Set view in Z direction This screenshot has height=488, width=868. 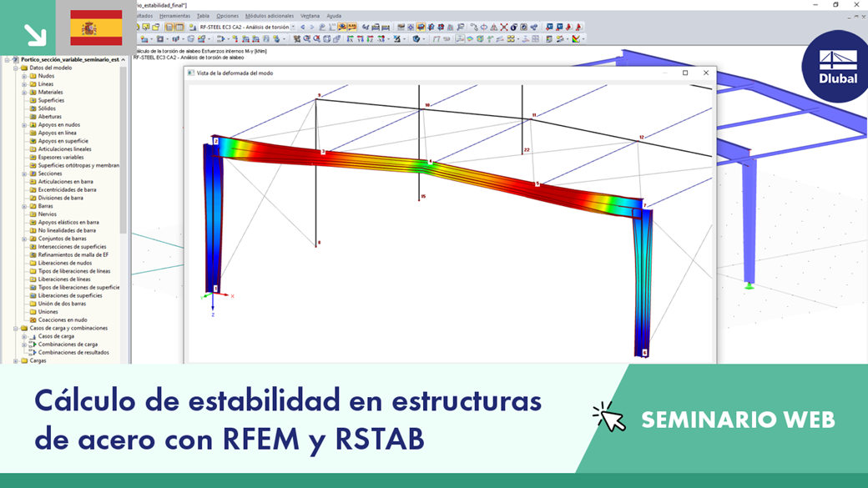click(x=370, y=38)
